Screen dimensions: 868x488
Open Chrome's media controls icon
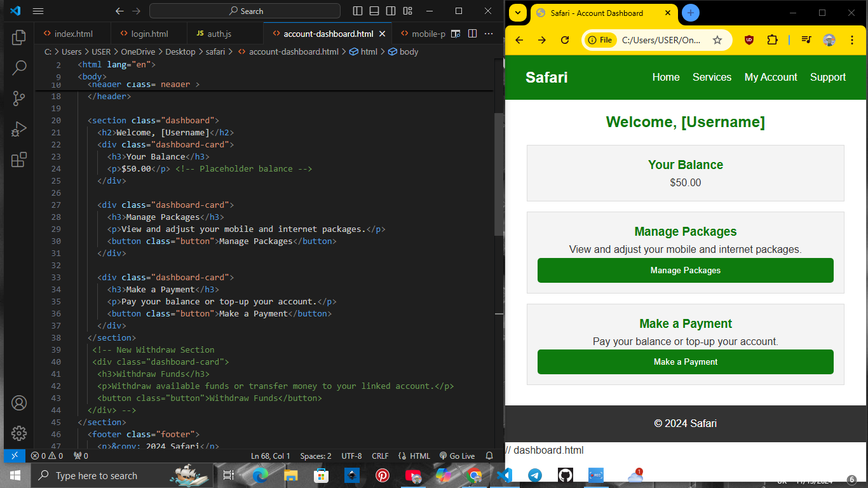pyautogui.click(x=805, y=39)
